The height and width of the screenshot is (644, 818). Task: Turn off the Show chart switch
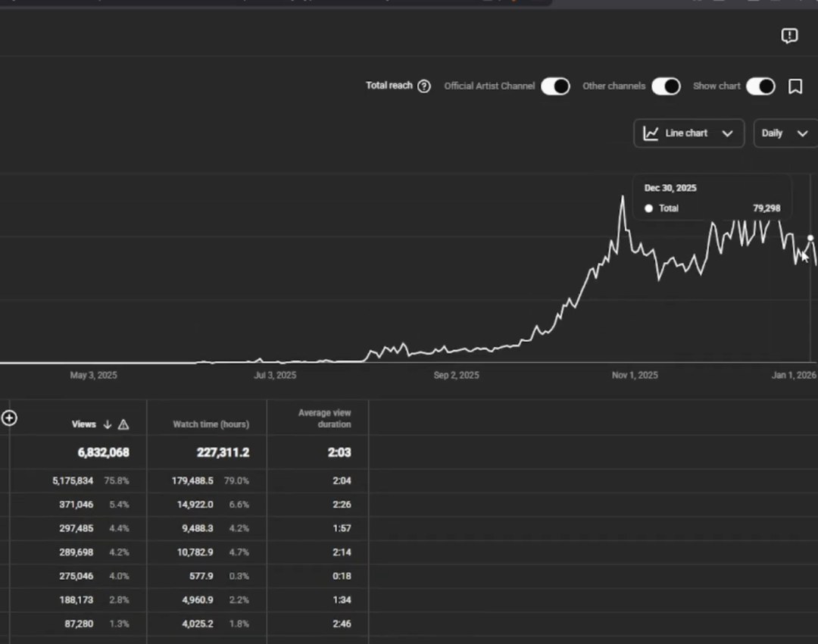[760, 86]
